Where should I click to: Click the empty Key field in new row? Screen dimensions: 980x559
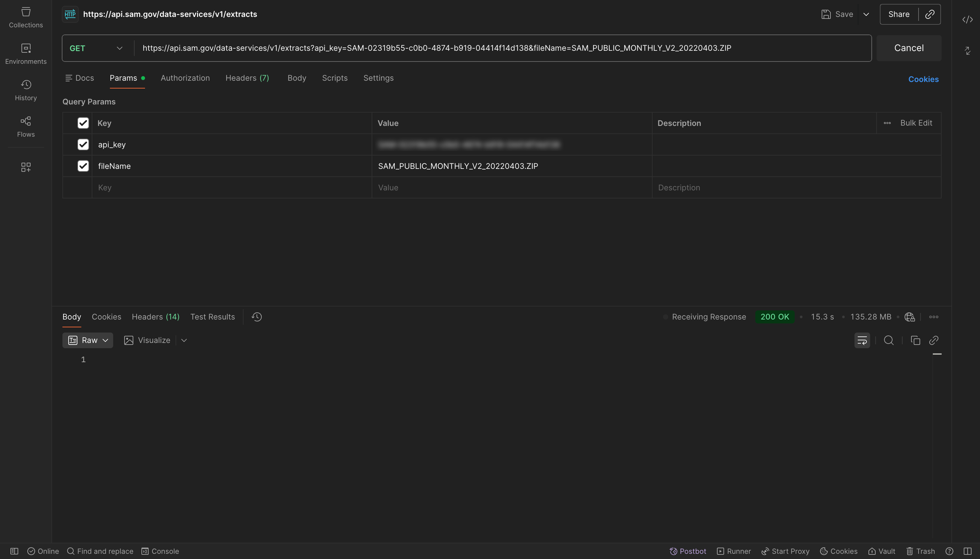(232, 187)
